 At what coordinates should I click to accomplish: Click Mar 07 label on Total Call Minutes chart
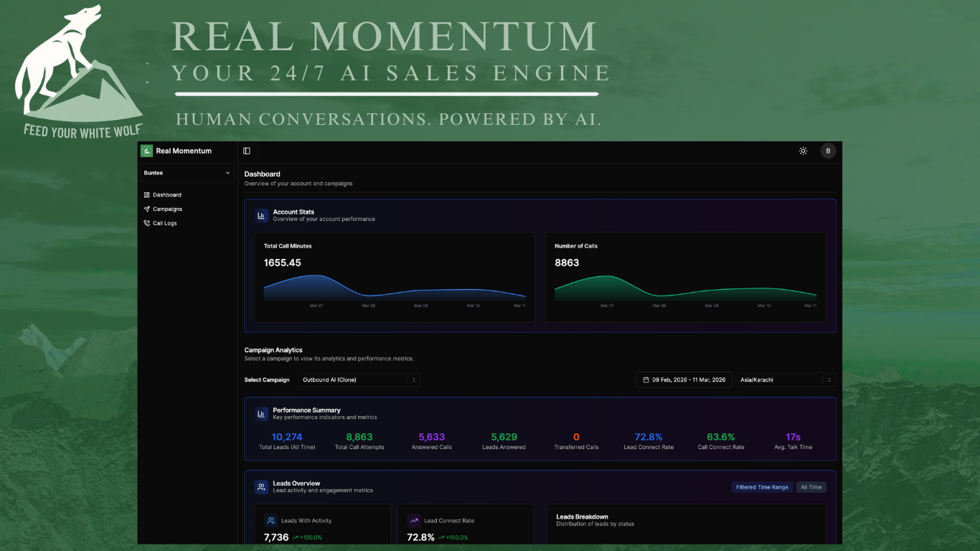pyautogui.click(x=316, y=306)
